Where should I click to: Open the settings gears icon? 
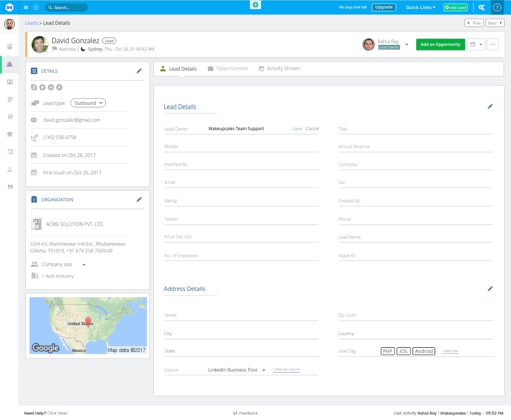tap(481, 7)
